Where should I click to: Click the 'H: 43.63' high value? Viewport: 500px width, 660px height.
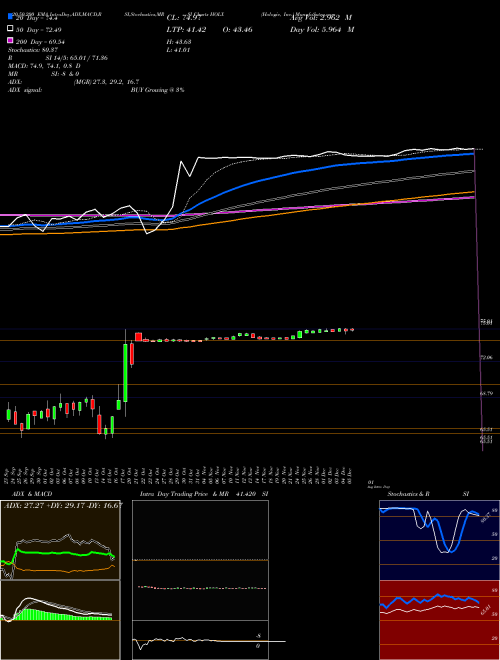(179, 42)
